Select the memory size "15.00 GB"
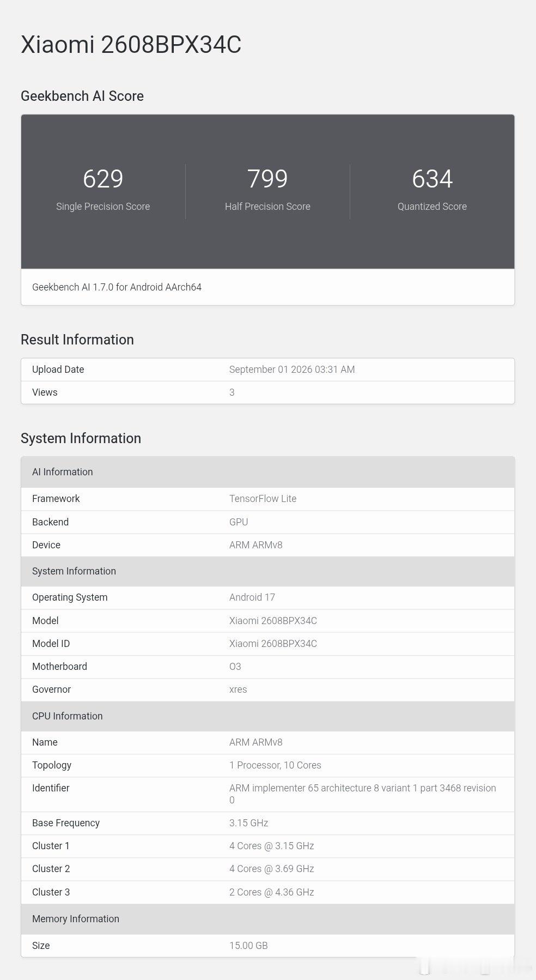This screenshot has width=536, height=980. 248,946
